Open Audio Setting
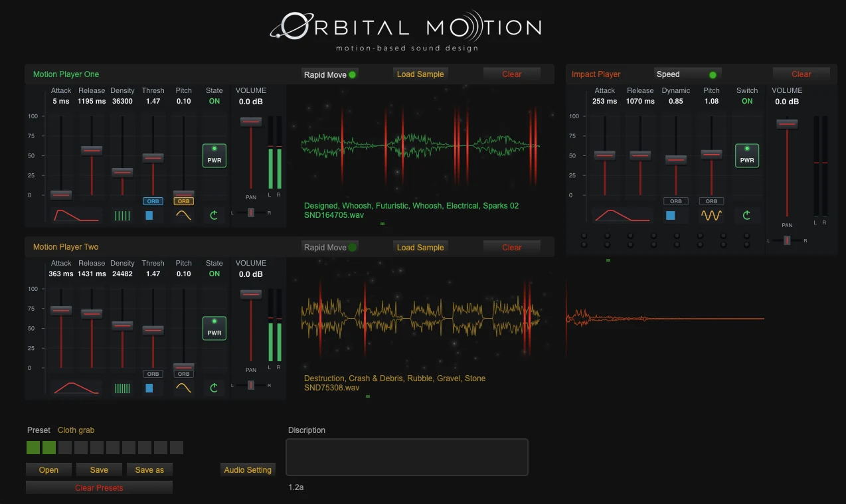Viewport: 846px width, 504px height. tap(248, 469)
